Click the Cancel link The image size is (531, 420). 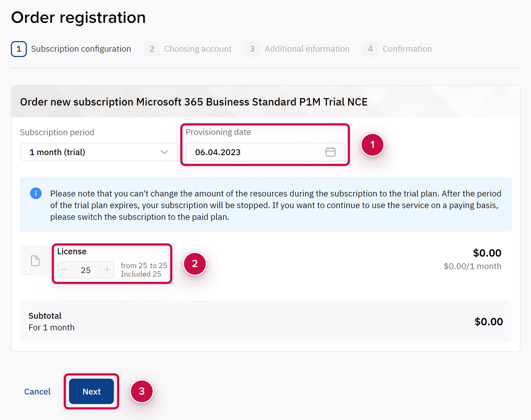(38, 391)
